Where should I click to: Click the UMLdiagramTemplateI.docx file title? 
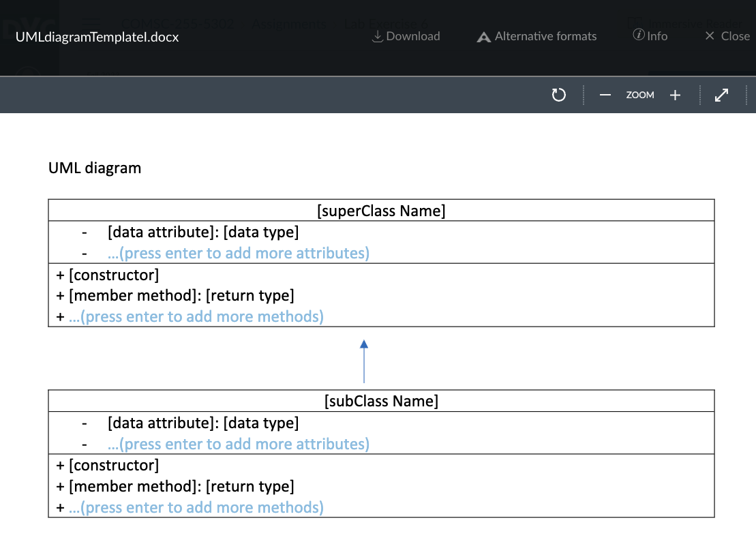pos(97,37)
